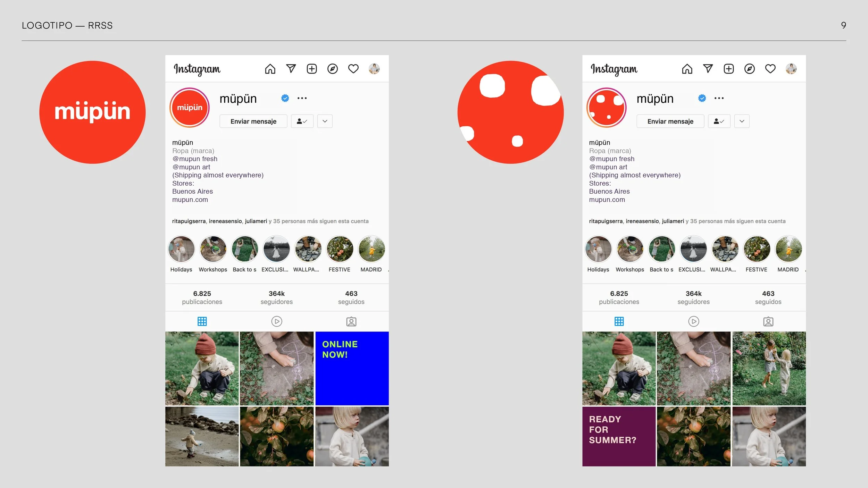Viewport: 868px width, 488px height.
Task: Open EXCLUSI... story highlight in left mockup
Action: 276,249
